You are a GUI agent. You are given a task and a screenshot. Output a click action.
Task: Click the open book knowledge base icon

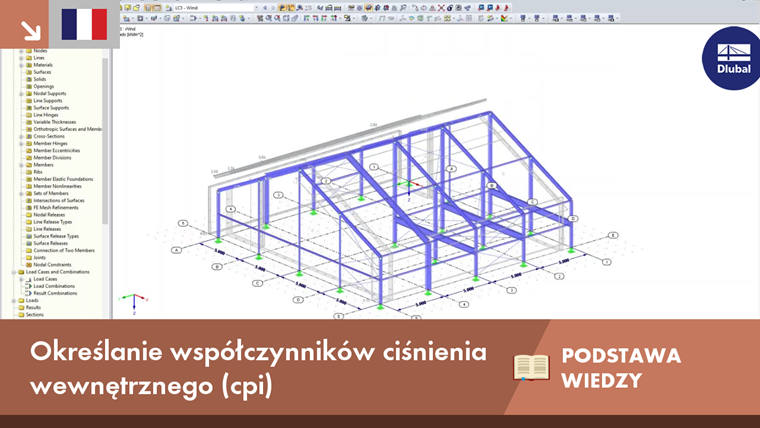tap(531, 367)
